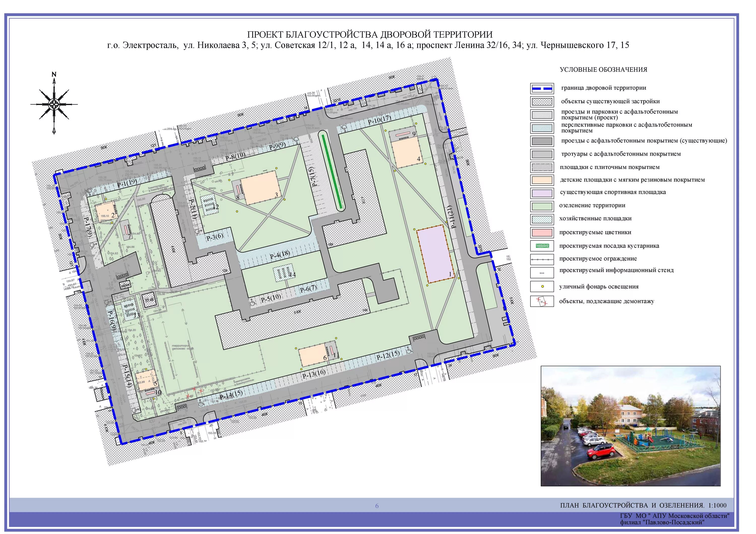The height and width of the screenshot is (534, 756).
Task: Click parking label 'Р-12(15)'
Action: pos(388,355)
